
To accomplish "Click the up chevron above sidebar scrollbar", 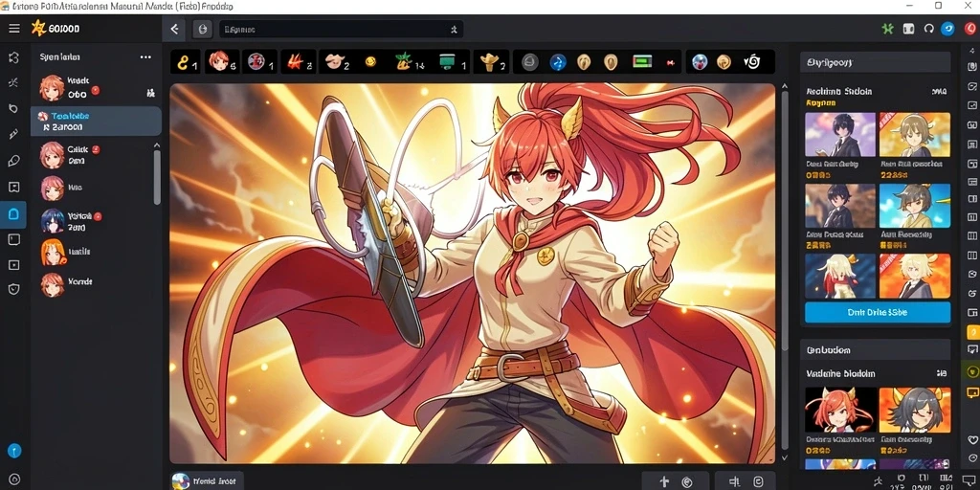I will [157, 145].
